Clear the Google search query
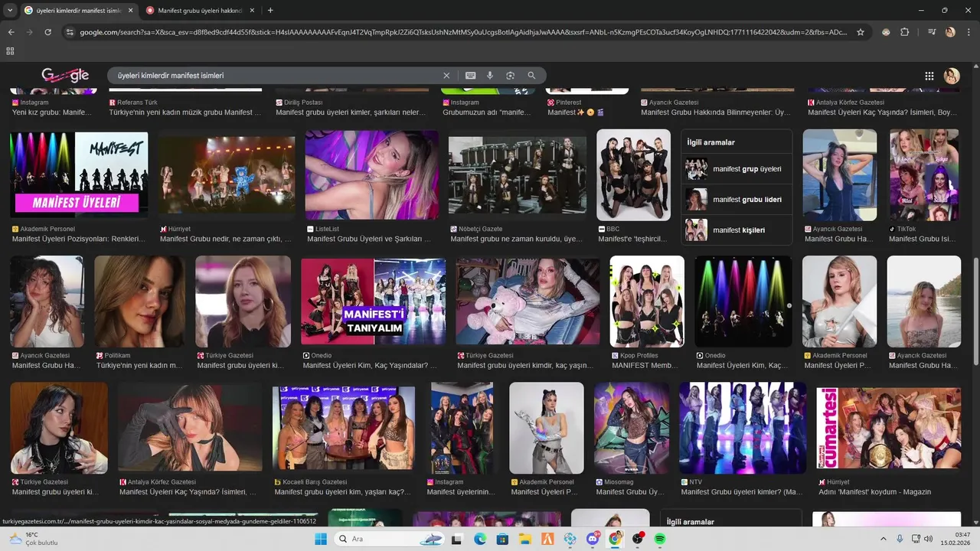 point(446,76)
